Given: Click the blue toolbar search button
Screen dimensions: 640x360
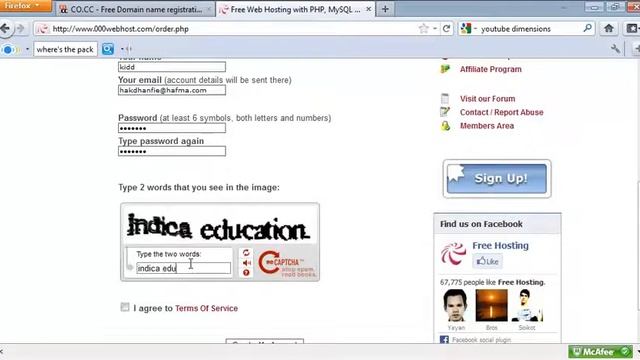Looking at the screenshot, I should 108,49.
